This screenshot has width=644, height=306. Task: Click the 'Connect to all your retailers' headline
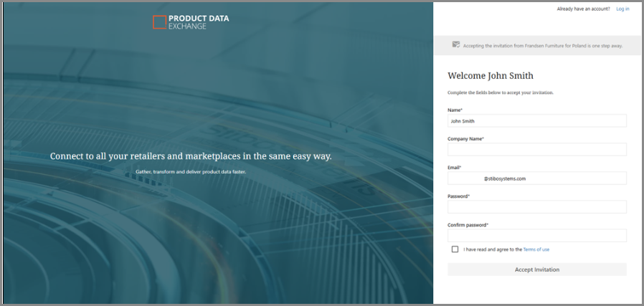point(191,156)
